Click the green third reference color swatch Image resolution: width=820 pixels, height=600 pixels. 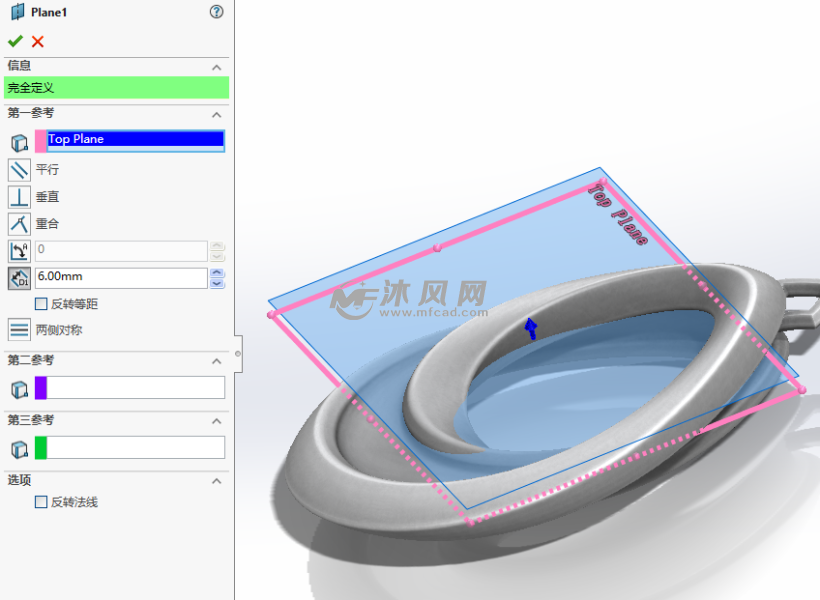(x=41, y=448)
